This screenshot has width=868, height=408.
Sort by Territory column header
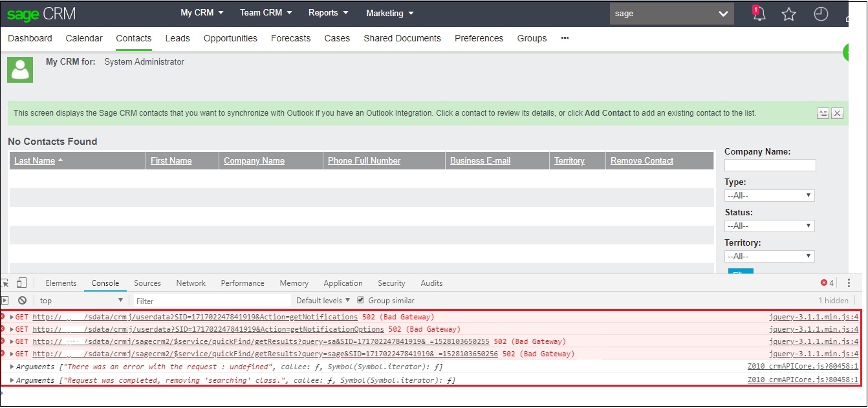[x=569, y=160]
